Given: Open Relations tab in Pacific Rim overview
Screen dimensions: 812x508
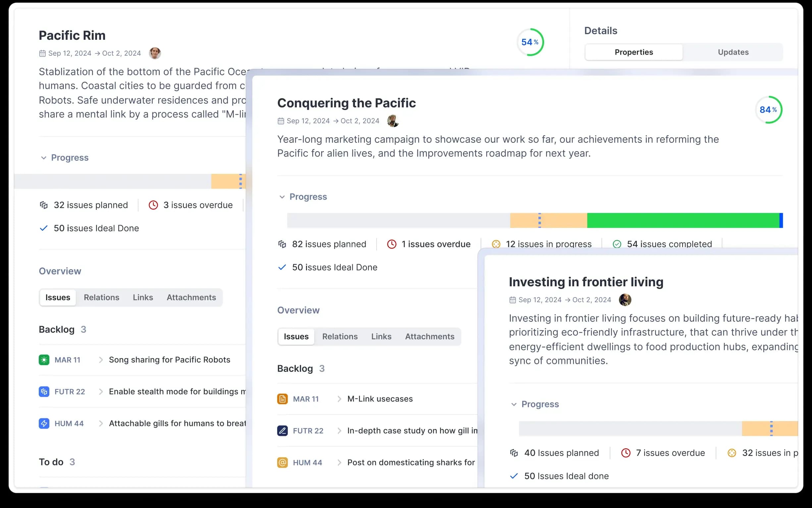Looking at the screenshot, I should coord(101,297).
